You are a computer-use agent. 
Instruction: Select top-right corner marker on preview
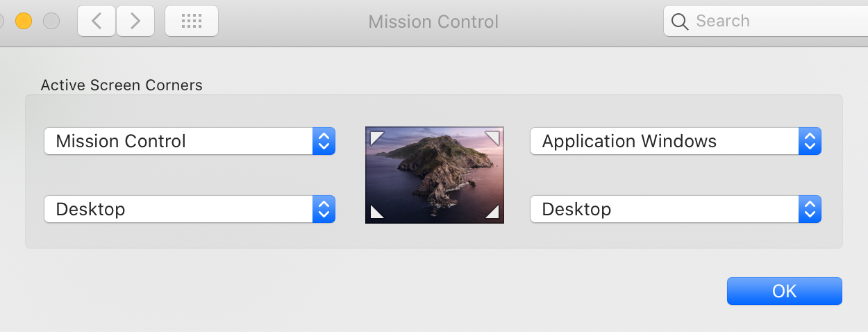pyautogui.click(x=492, y=138)
